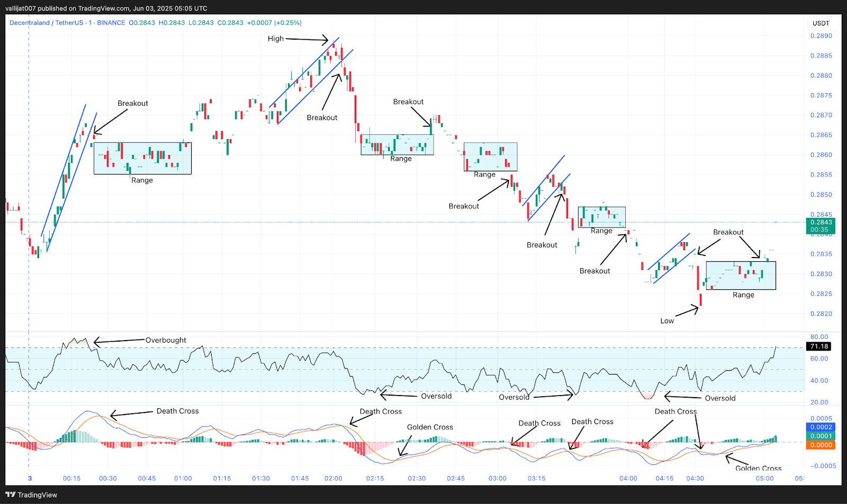Click the change value '+0.0007 (+0.25%)'
847x504 pixels.
274,23
